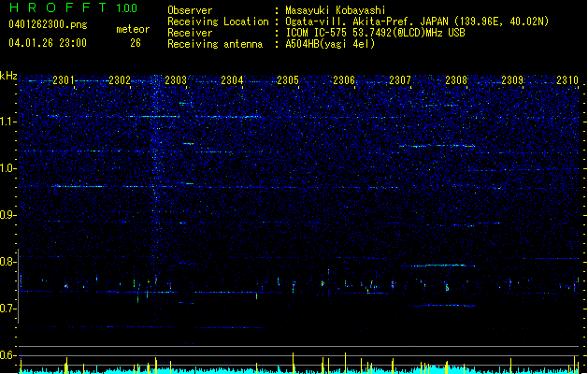Select antenna model A504HB(yagi 4el)

330,44
